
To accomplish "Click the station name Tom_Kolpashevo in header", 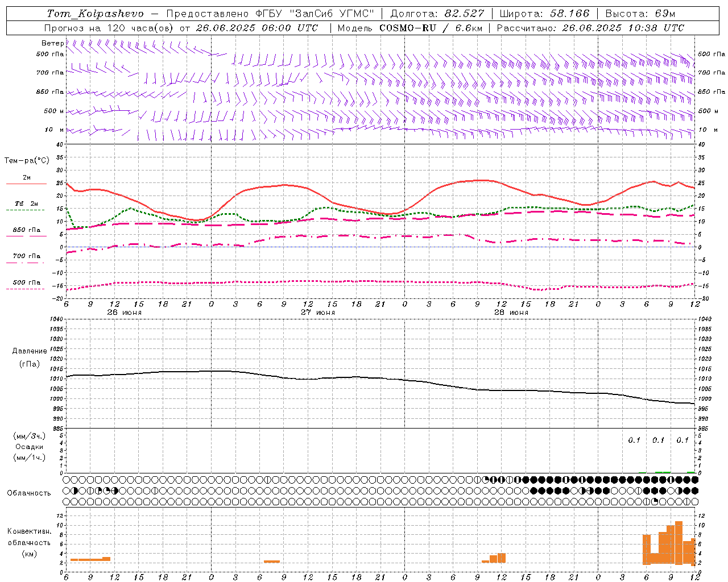I will click(x=95, y=14).
